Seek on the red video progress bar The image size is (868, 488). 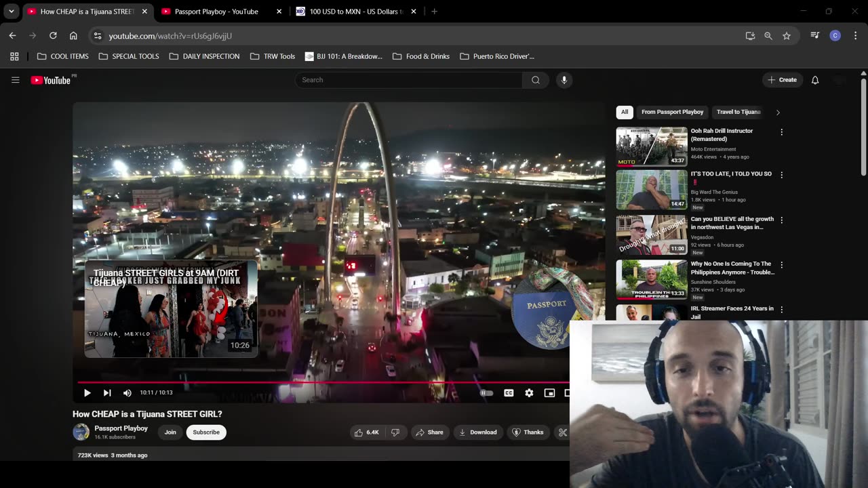coord(323,382)
